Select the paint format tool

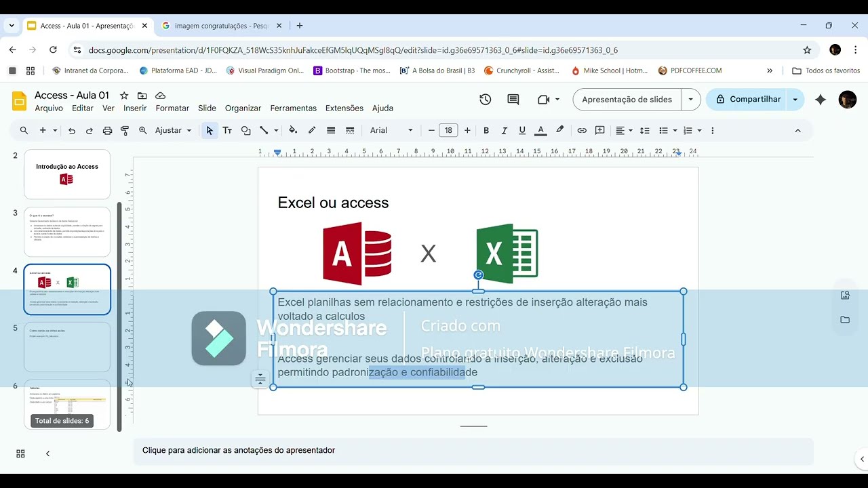pos(125,130)
